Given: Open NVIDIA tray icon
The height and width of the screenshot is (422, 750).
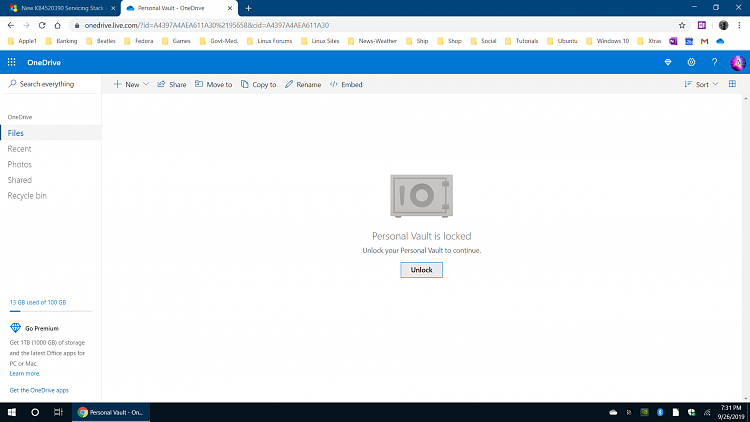Looking at the screenshot, I should coord(644,412).
